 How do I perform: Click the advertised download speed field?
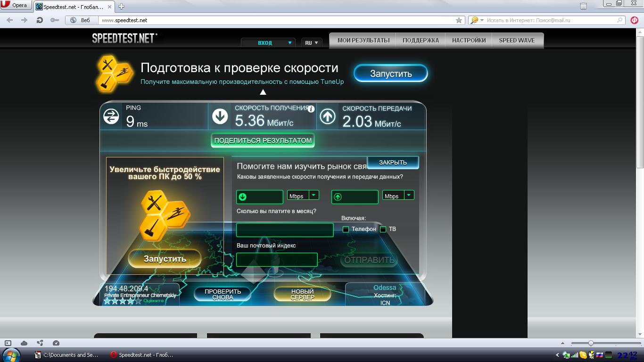pyautogui.click(x=260, y=197)
